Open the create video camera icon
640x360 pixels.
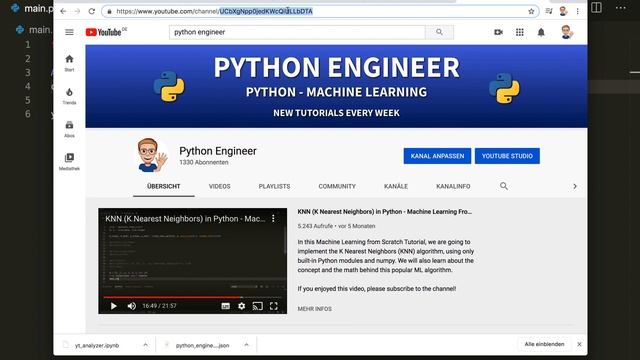498,32
